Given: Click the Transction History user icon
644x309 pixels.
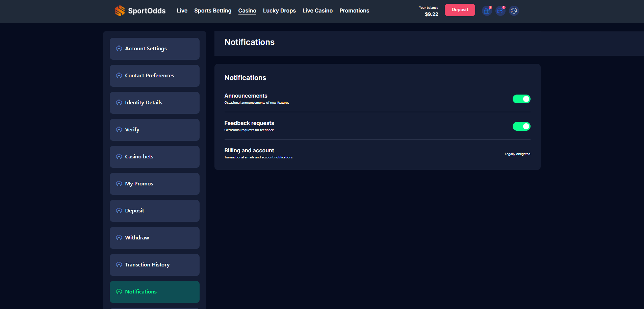Looking at the screenshot, I should [x=119, y=264].
